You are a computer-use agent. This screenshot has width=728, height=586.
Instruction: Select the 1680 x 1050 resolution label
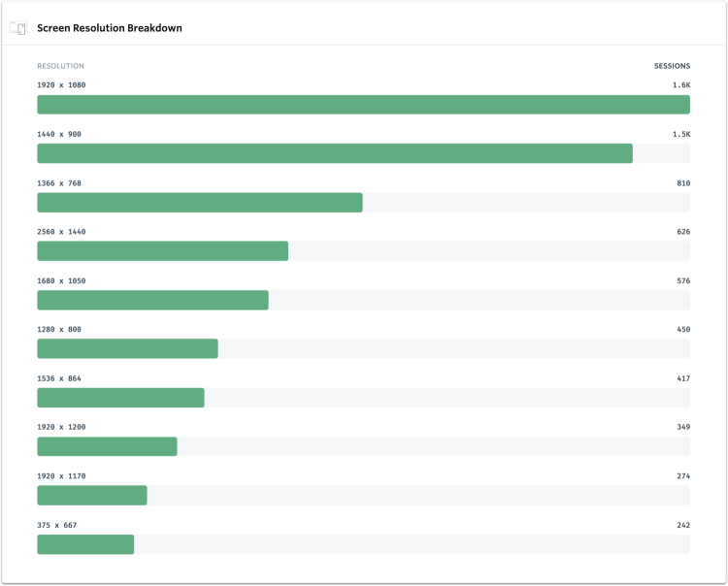pyautogui.click(x=61, y=280)
